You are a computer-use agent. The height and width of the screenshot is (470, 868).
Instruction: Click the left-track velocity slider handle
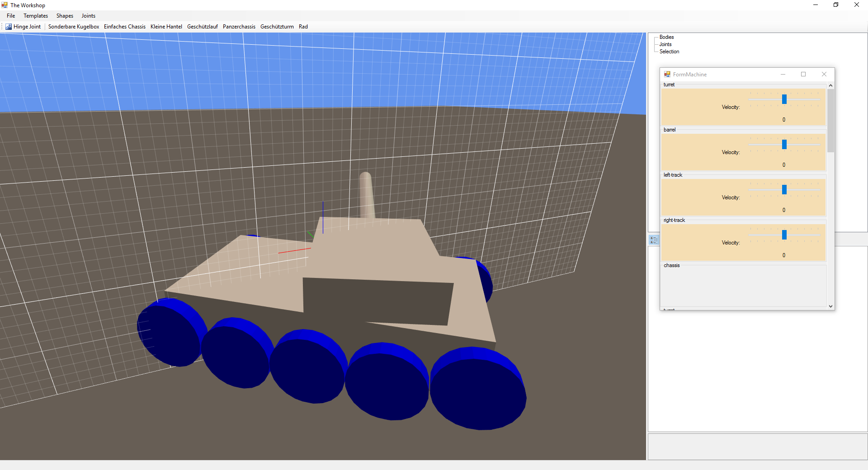point(784,189)
